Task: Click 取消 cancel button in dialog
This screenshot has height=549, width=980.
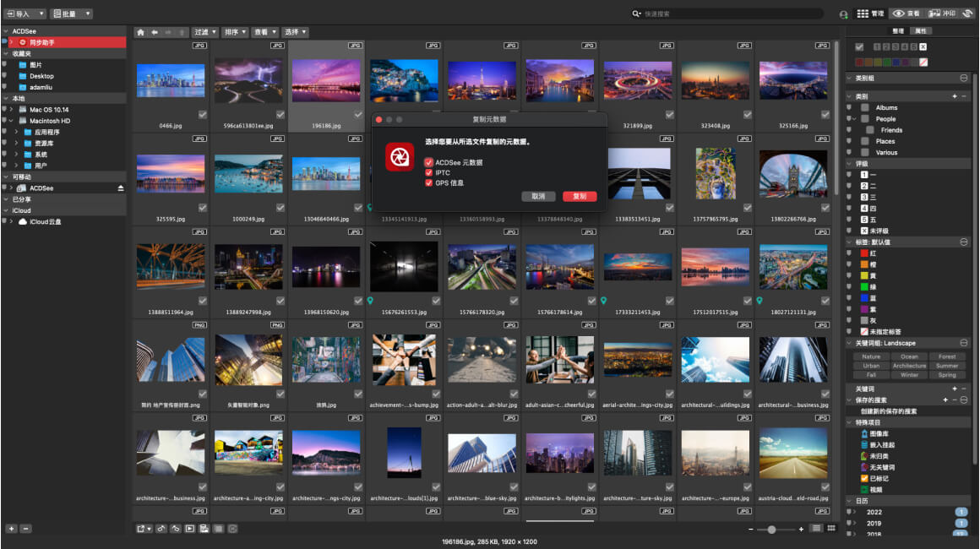Action: pyautogui.click(x=538, y=196)
